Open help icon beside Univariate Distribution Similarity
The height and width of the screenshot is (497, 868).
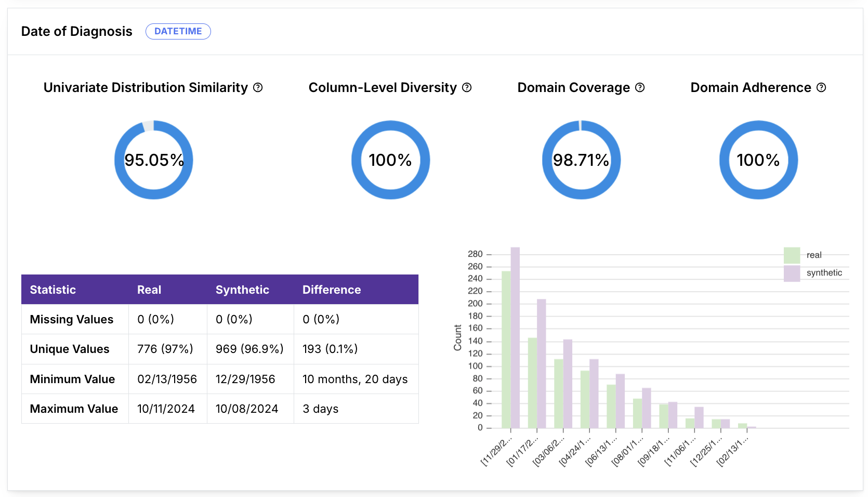tap(258, 87)
